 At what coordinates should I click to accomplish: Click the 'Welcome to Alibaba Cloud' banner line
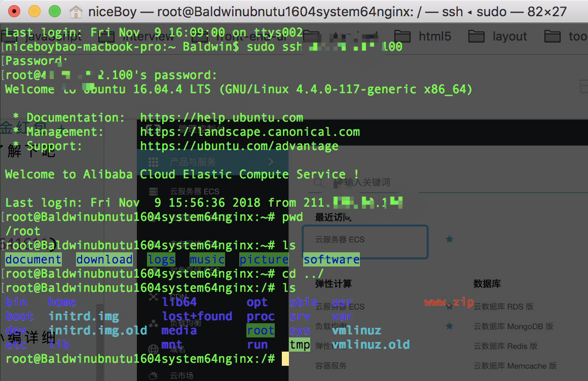point(182,174)
